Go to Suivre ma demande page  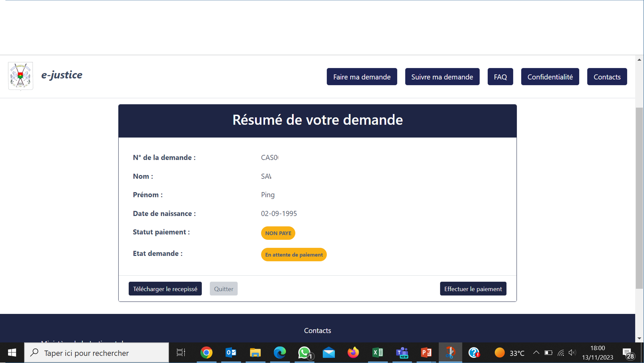click(x=442, y=77)
